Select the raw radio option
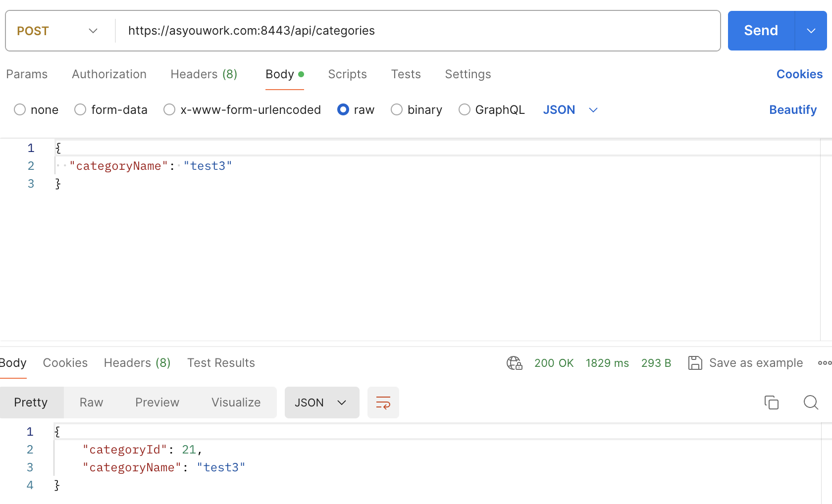This screenshot has width=832, height=504. tap(343, 109)
